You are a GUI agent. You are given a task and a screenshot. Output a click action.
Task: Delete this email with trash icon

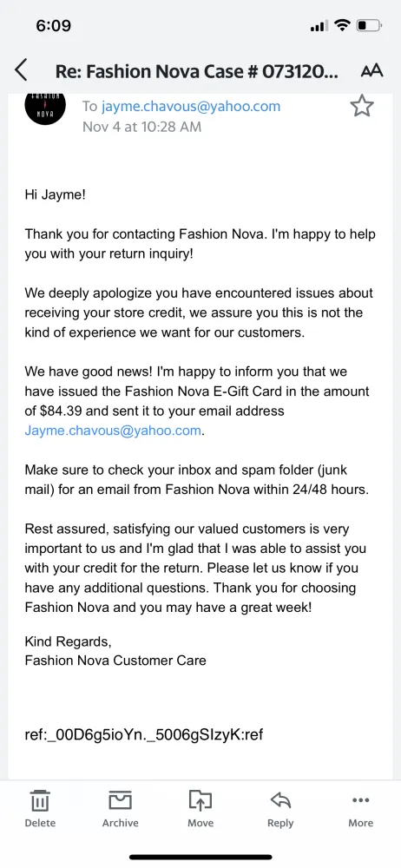point(40,809)
